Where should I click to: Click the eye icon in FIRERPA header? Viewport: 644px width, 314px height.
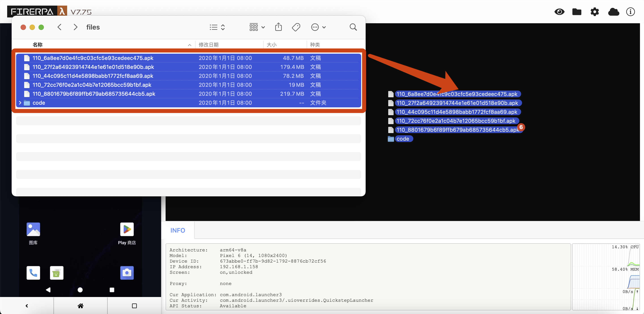[559, 12]
